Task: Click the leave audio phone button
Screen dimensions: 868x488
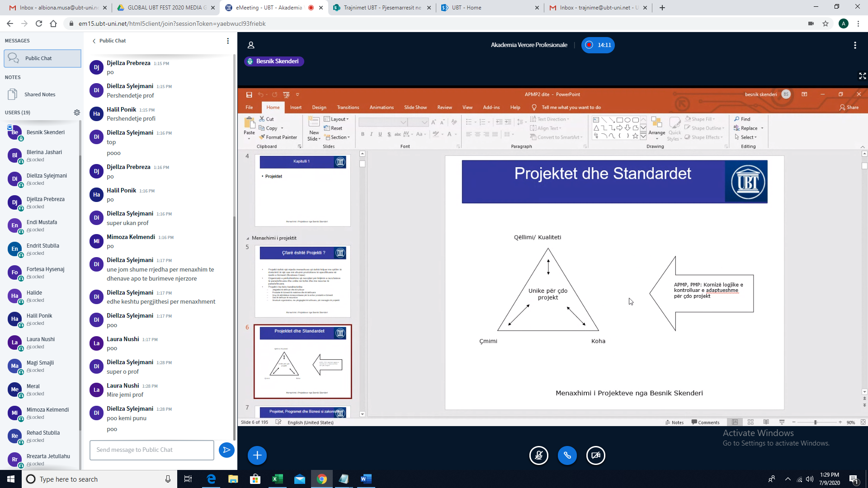Action: click(x=567, y=455)
